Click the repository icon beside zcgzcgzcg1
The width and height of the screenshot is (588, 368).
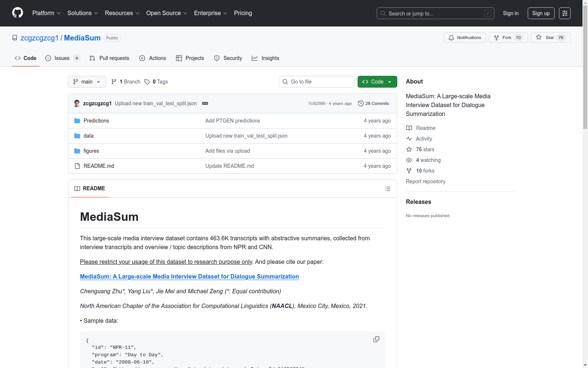point(15,38)
